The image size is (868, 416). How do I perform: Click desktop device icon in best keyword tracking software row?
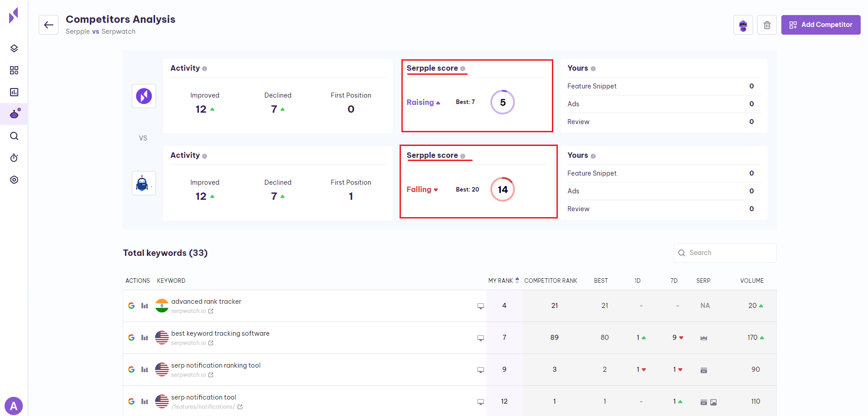pos(480,338)
